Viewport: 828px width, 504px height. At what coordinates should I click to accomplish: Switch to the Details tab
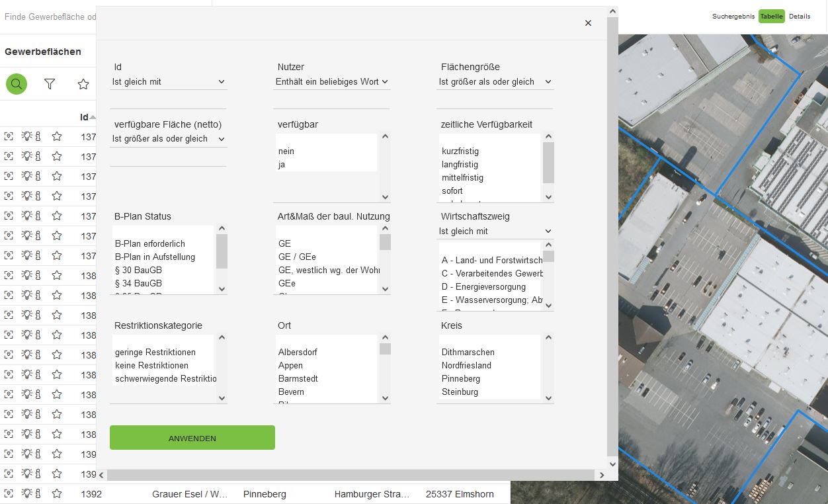[x=799, y=17]
